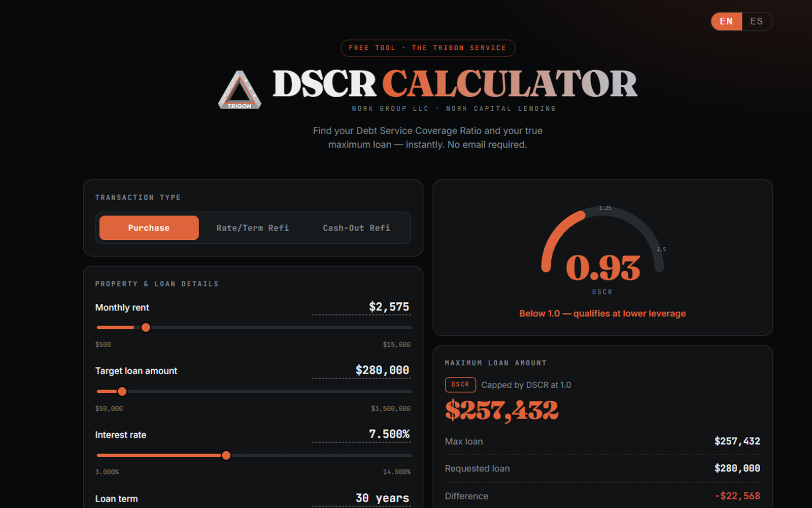Image resolution: width=812 pixels, height=508 pixels.
Task: Switch language to ES
Action: click(x=757, y=21)
